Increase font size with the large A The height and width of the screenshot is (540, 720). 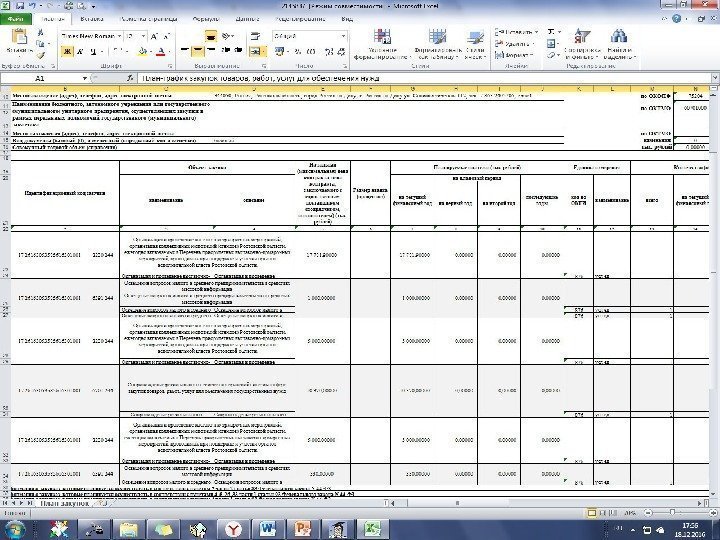[154, 36]
